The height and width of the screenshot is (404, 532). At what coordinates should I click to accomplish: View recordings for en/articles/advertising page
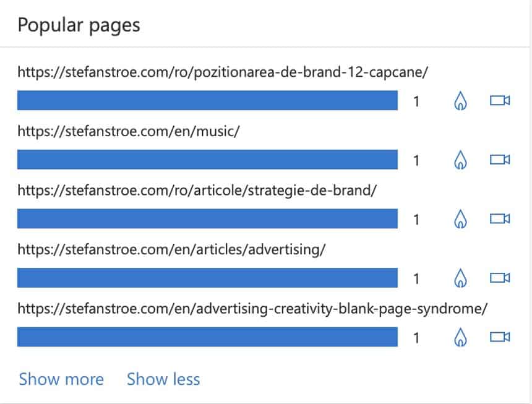tap(500, 278)
